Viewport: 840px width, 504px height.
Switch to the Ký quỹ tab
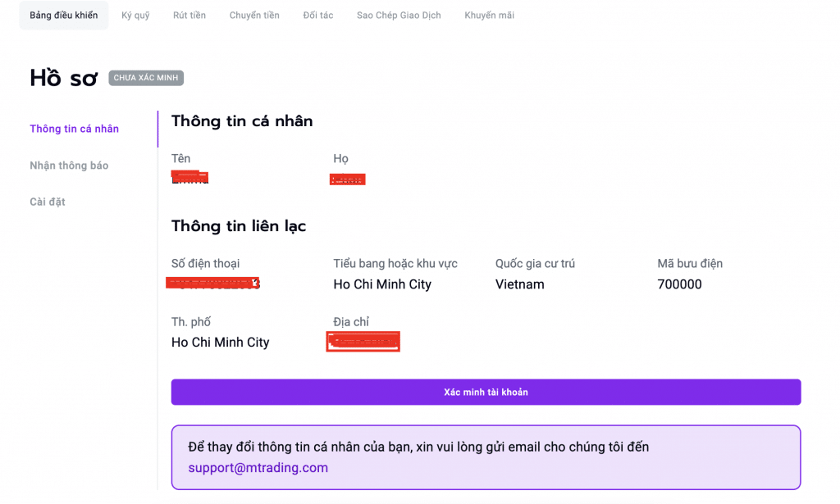tap(135, 16)
